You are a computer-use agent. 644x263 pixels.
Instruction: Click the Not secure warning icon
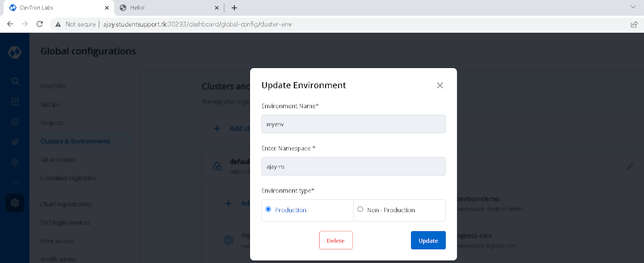tap(58, 24)
